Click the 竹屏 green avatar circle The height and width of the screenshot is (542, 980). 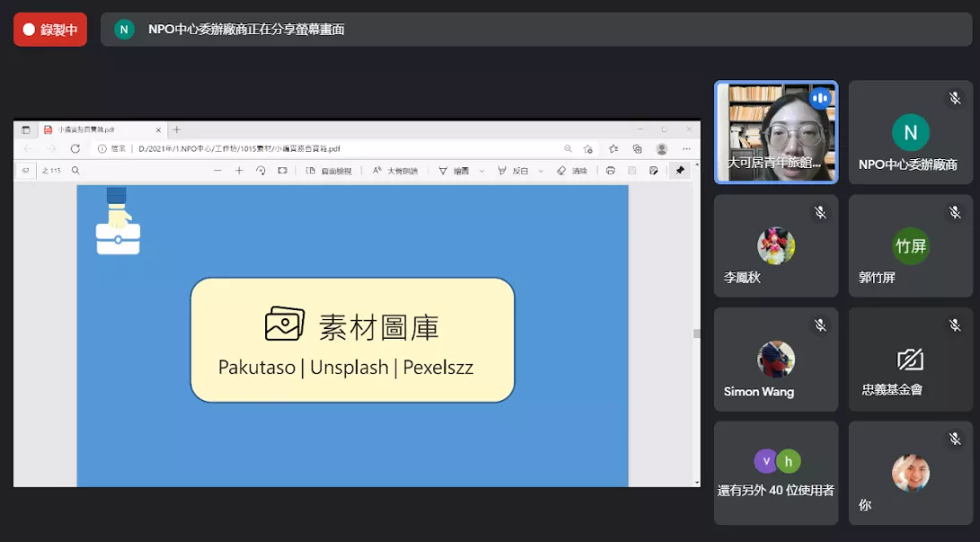(x=911, y=245)
